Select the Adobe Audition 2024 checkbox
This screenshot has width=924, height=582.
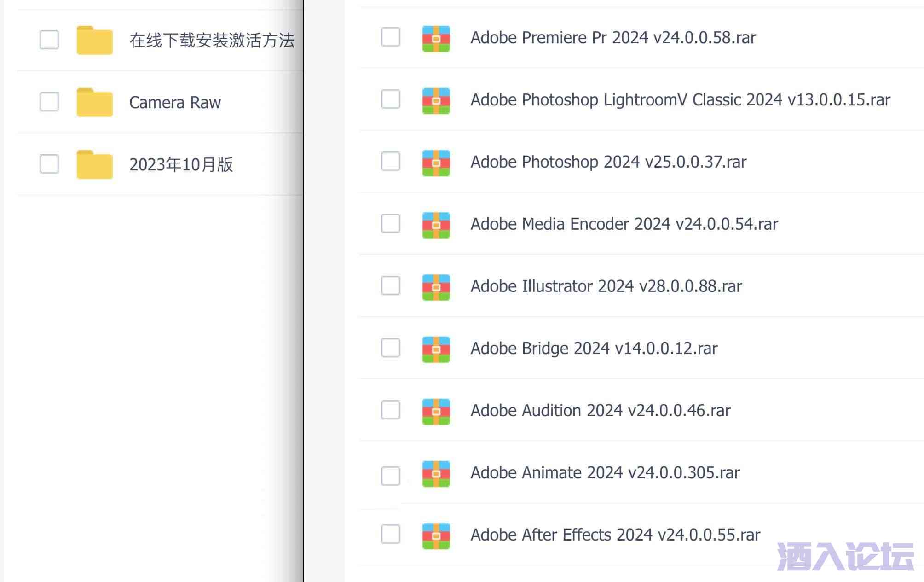(x=391, y=410)
